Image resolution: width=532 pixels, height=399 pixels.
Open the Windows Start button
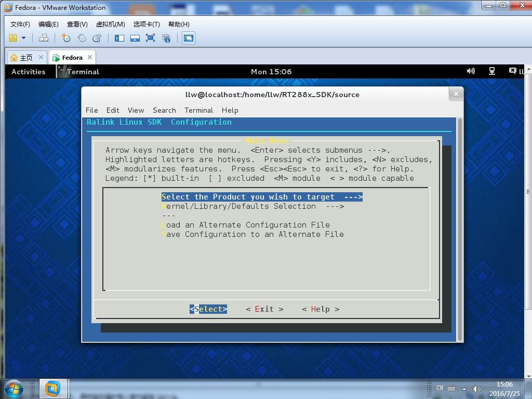click(13, 389)
